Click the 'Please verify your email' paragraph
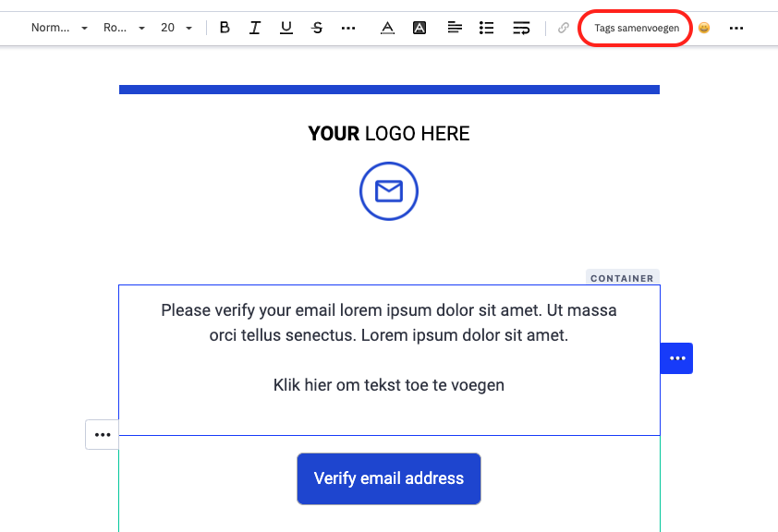This screenshot has width=778, height=532. tap(389, 322)
